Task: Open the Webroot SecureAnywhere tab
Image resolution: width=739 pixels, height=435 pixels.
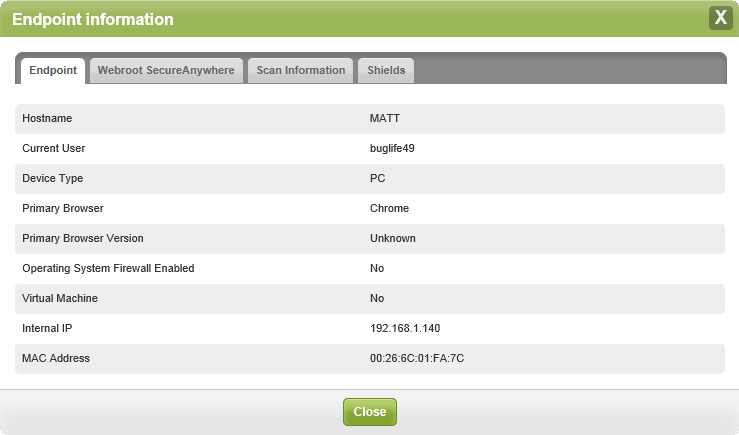Action: (x=166, y=71)
